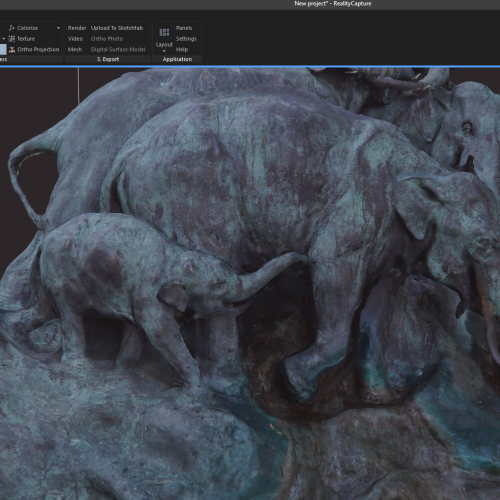Click the 'New project* - RealityCapture' title text
The height and width of the screenshot is (500, 500).
[333, 4]
